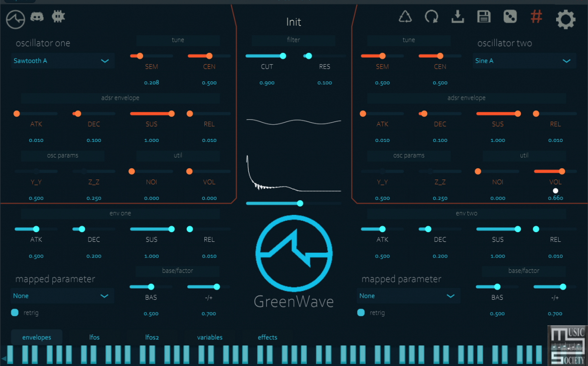Open env two mapped parameter None dropdown
588x366 pixels.
pyautogui.click(x=409, y=296)
